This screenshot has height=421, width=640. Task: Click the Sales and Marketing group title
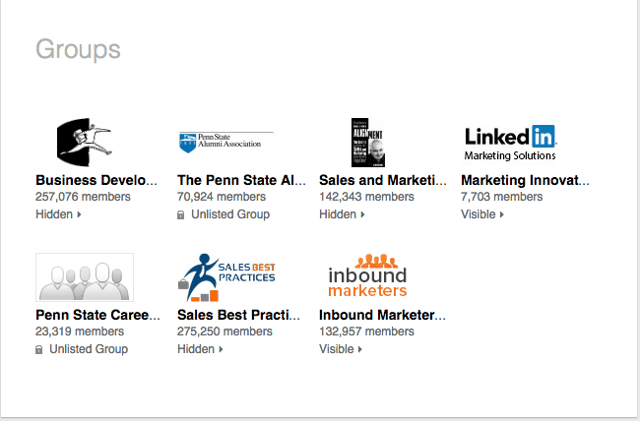[383, 181]
